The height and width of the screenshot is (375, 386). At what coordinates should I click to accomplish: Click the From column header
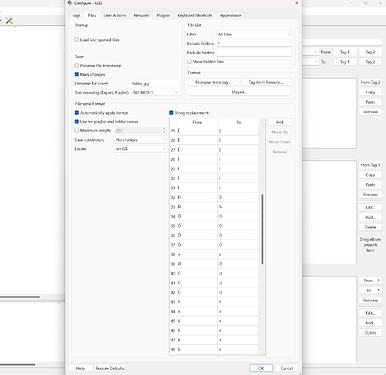[197, 122]
